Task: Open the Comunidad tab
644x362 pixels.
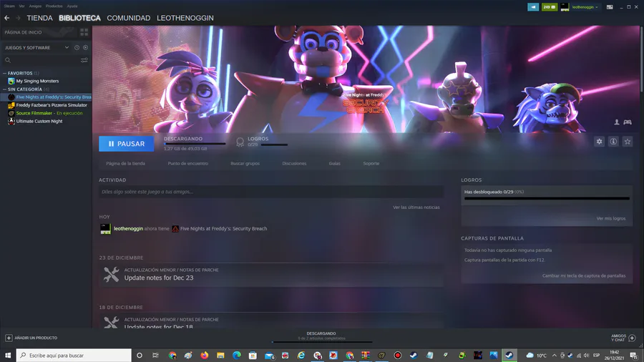Action: [129, 18]
